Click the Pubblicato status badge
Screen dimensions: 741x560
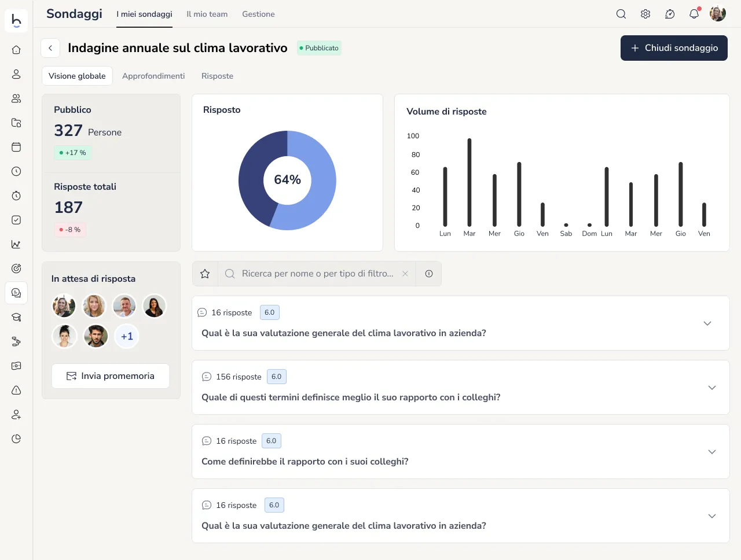pyautogui.click(x=319, y=48)
